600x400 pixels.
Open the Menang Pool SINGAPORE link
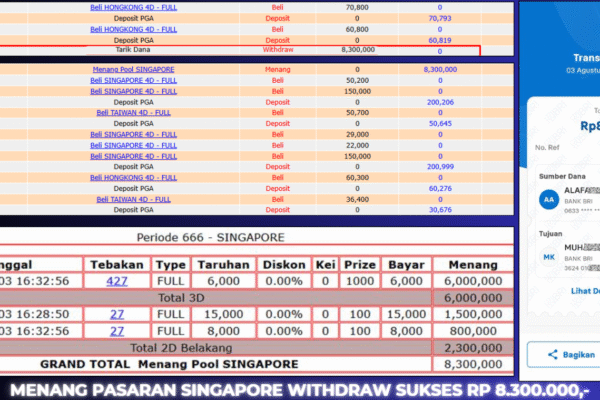coord(134,69)
